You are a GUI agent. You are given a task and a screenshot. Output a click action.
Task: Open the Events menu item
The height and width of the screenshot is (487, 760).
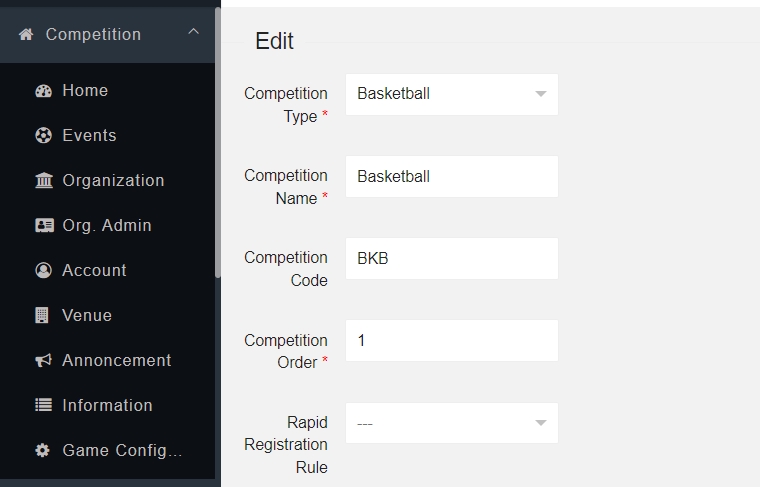tap(89, 136)
